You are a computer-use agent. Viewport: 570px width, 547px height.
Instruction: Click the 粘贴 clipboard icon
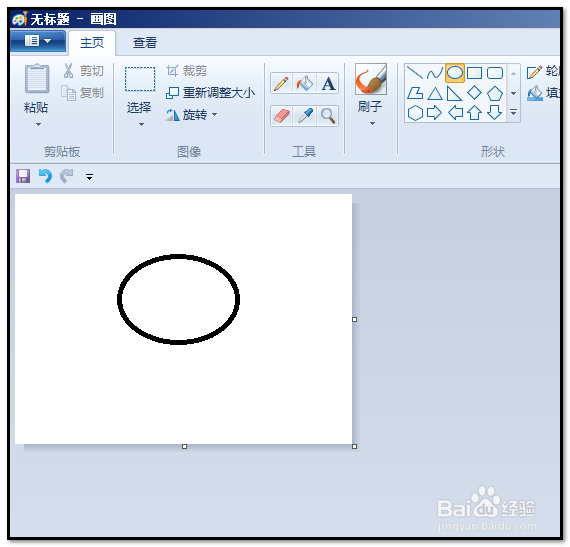click(36, 79)
